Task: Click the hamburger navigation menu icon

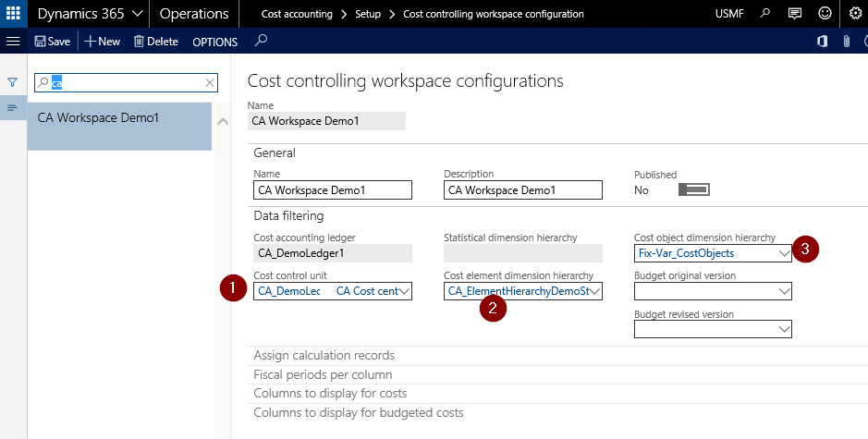Action: [13, 42]
